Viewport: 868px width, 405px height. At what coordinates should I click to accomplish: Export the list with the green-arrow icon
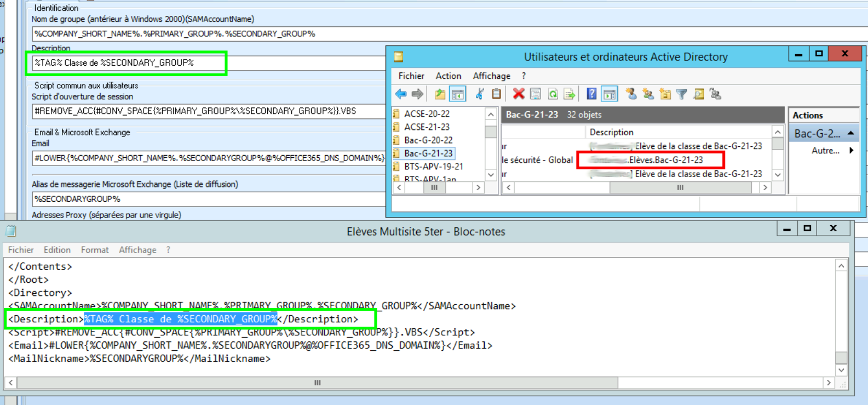[x=570, y=94]
